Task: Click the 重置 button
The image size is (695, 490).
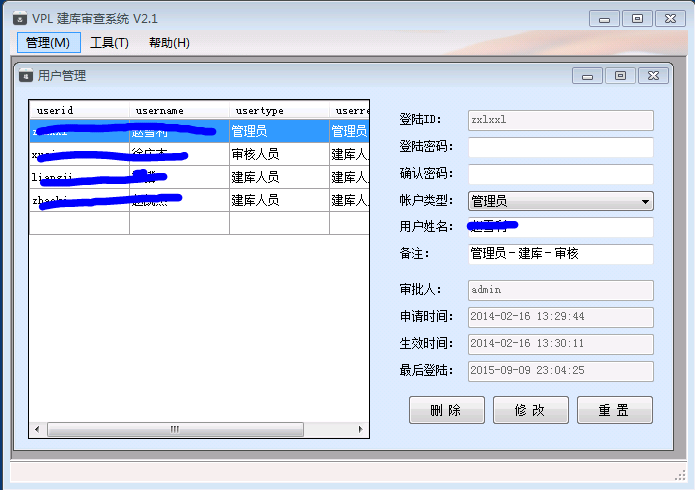Action: [614, 410]
